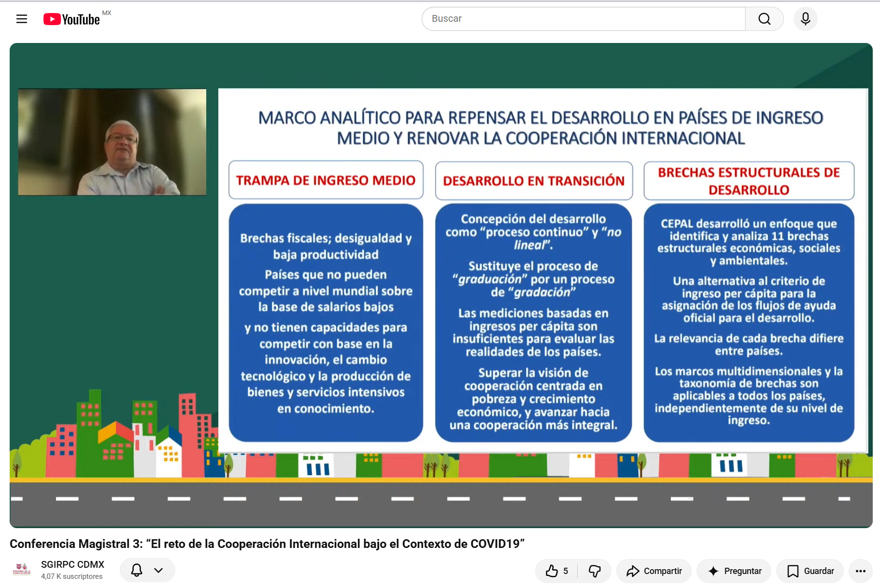Click the video title text

pos(267,544)
